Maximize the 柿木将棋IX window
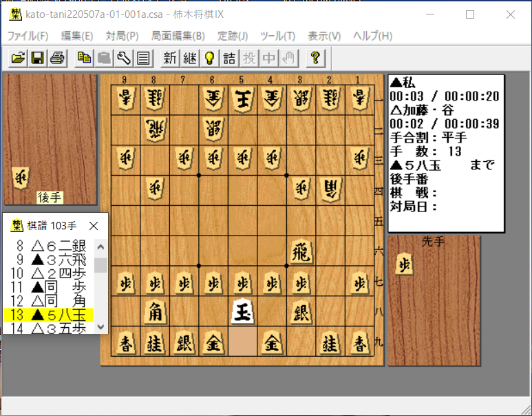 click(x=470, y=14)
